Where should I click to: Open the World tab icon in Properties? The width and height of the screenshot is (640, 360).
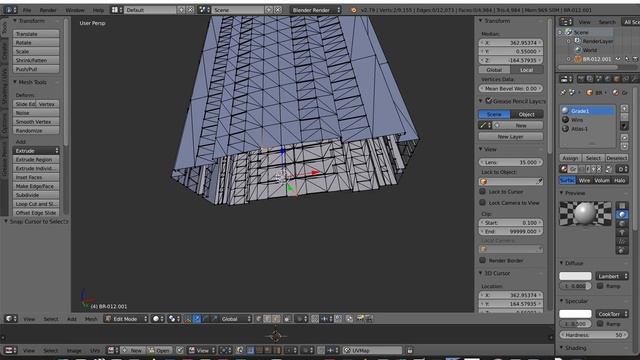click(x=608, y=79)
